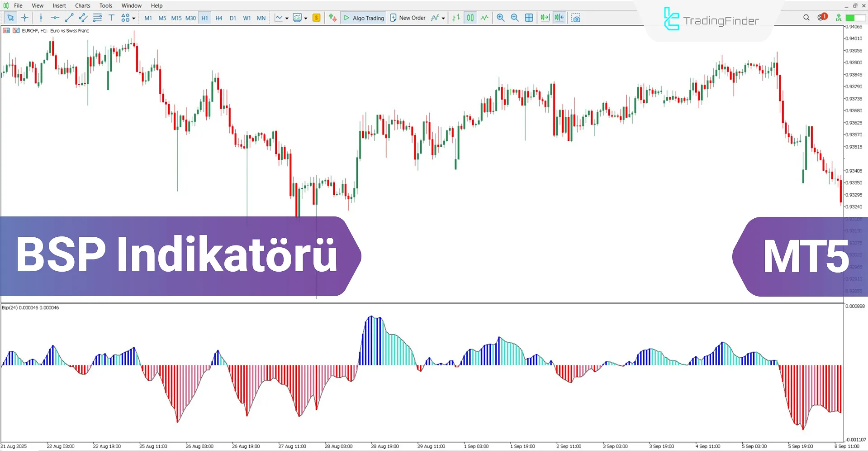Zoom in on the chart
Viewport: 868px width, 451px height.
point(500,18)
